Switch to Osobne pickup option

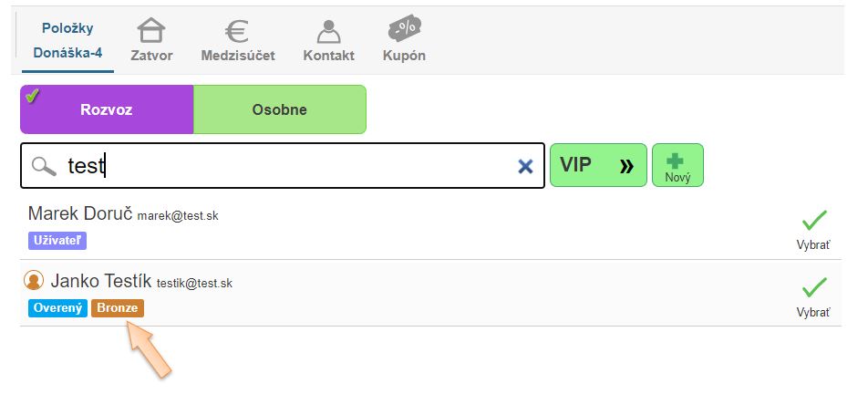pyautogui.click(x=279, y=109)
